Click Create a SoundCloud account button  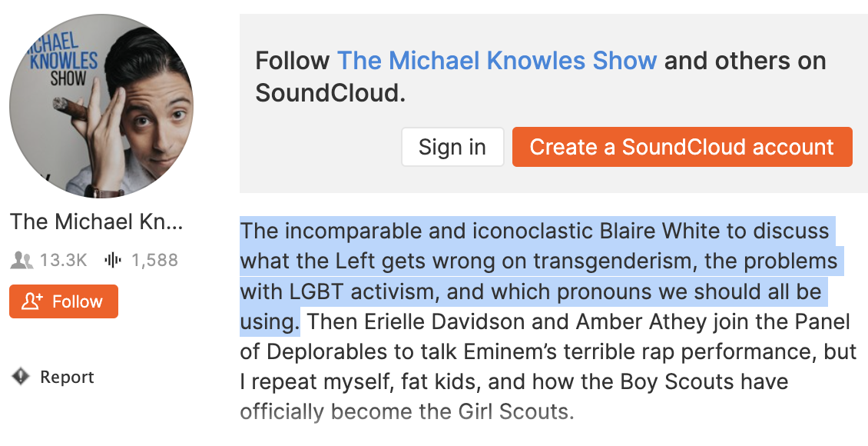(681, 147)
